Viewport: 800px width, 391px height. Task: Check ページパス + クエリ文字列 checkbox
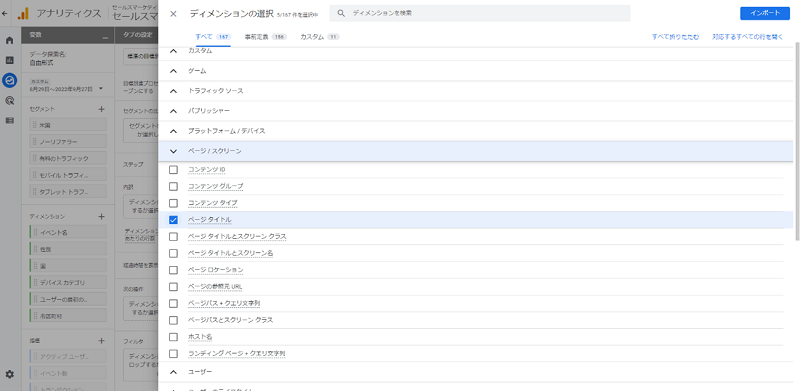pyautogui.click(x=173, y=303)
